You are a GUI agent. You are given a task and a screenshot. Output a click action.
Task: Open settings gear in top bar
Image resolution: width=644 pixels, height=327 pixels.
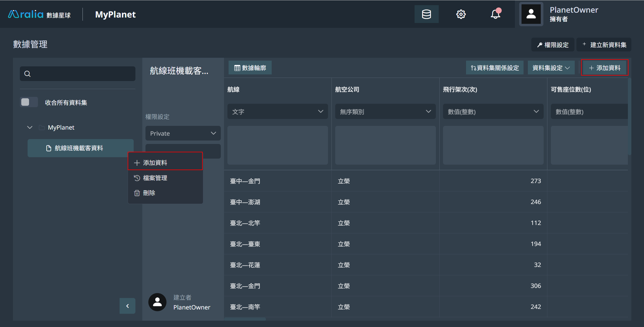461,14
